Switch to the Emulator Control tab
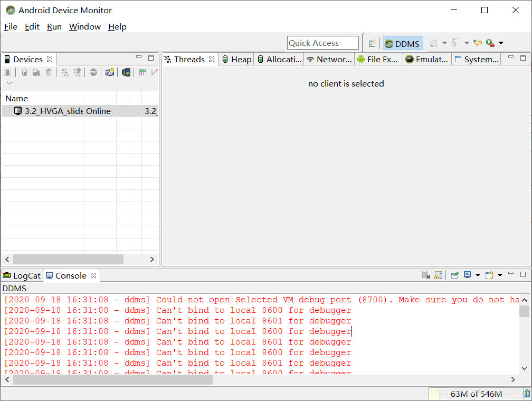 [x=427, y=60]
